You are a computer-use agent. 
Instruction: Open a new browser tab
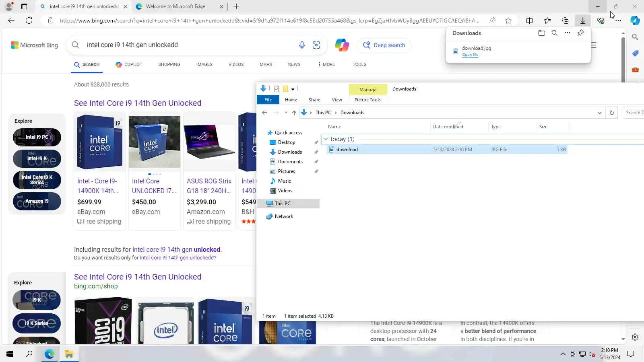(x=236, y=6)
